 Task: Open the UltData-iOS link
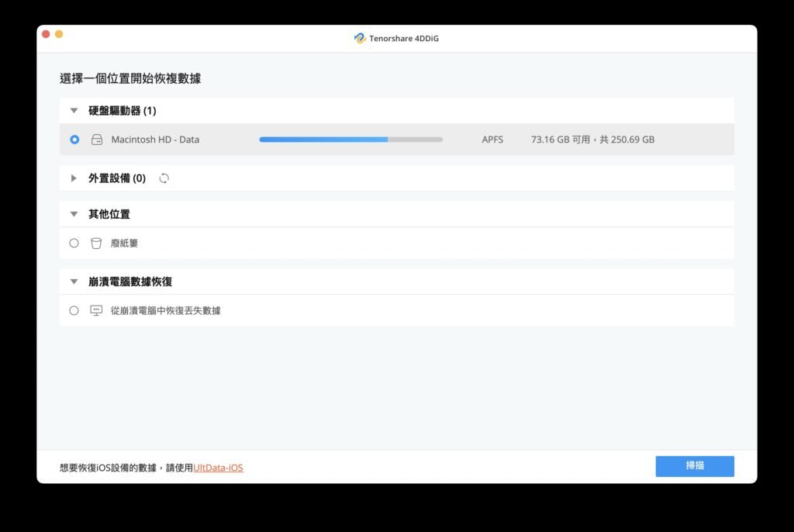coord(218,468)
